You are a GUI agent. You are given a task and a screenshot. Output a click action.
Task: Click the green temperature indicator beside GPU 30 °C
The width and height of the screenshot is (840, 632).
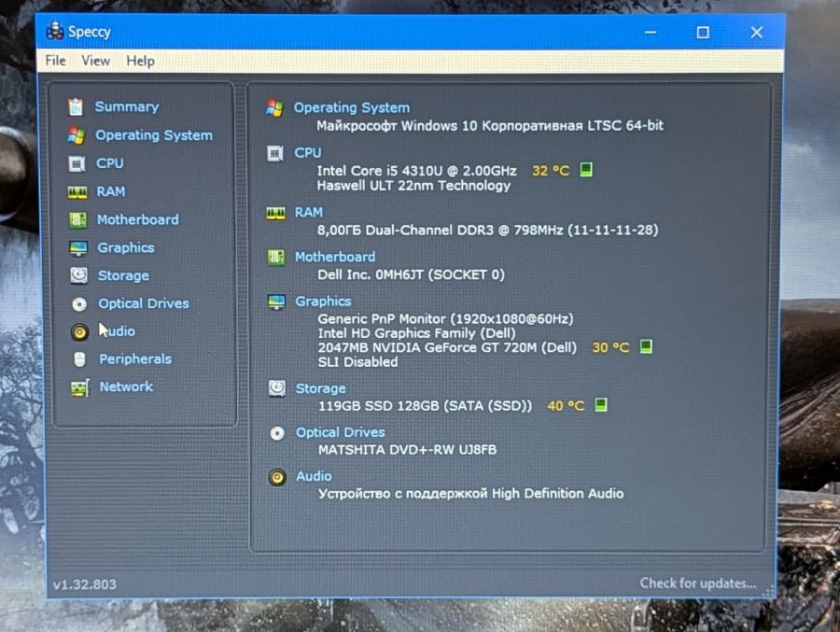point(646,346)
